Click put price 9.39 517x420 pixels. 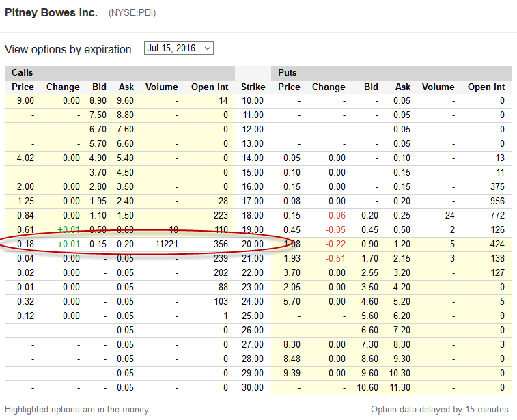point(292,373)
